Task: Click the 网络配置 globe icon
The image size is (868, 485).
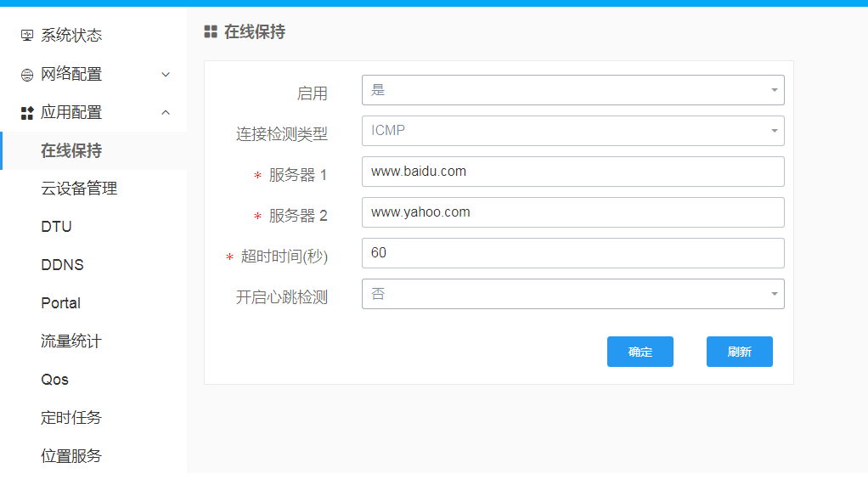Action: coord(27,75)
